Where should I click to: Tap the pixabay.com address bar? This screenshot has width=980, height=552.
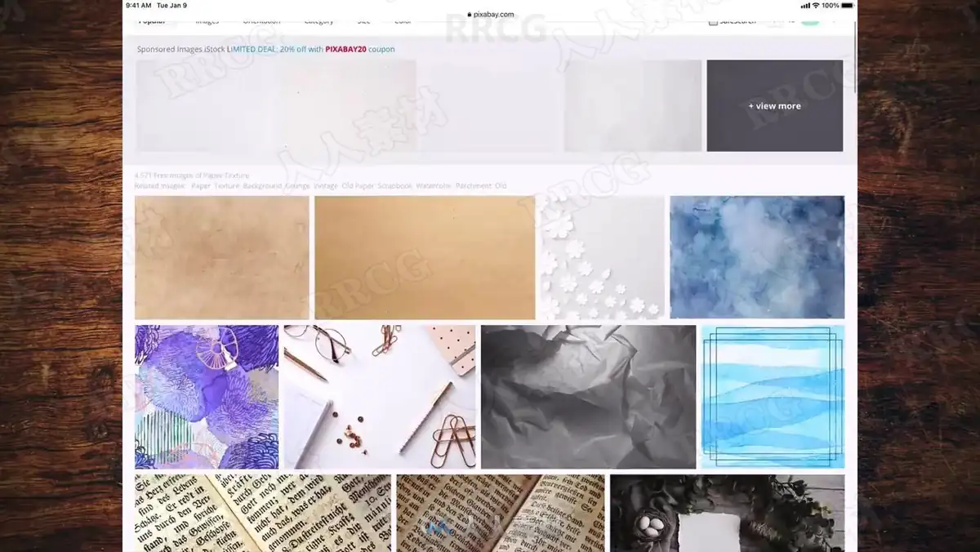point(490,14)
